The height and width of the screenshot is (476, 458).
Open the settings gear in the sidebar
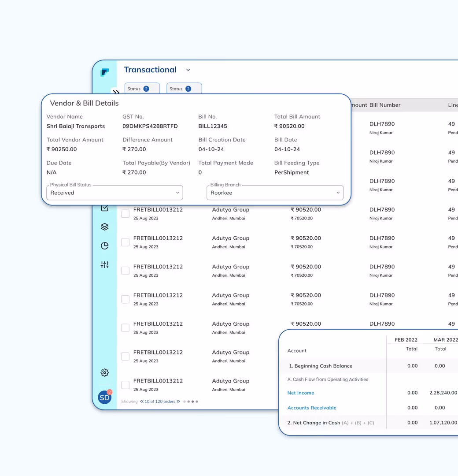[x=105, y=372]
